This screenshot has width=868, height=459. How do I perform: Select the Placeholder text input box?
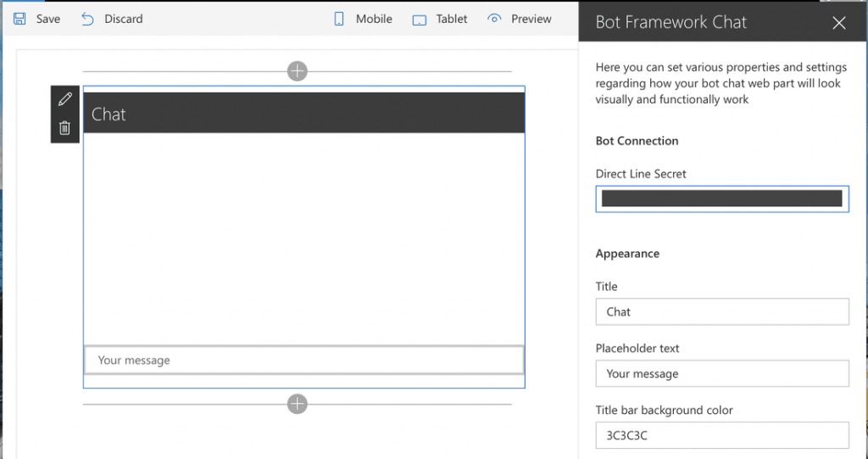(x=722, y=373)
